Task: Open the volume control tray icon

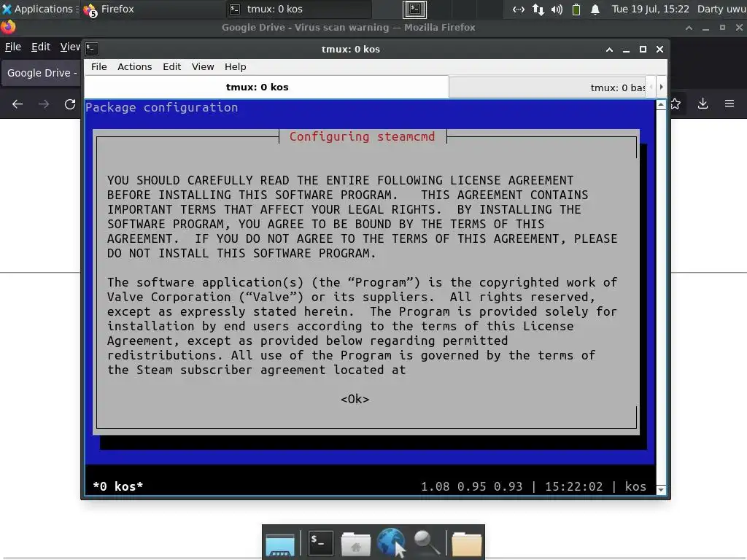Action: tap(557, 9)
